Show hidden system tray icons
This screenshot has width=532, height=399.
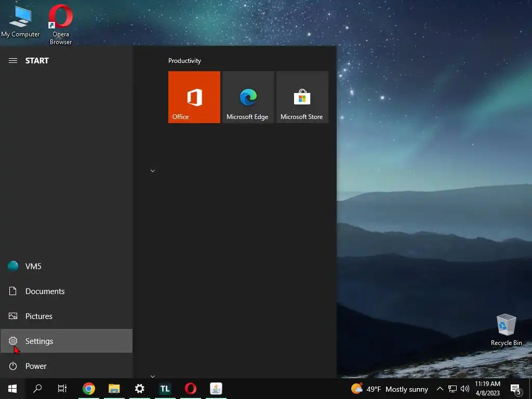click(x=440, y=389)
